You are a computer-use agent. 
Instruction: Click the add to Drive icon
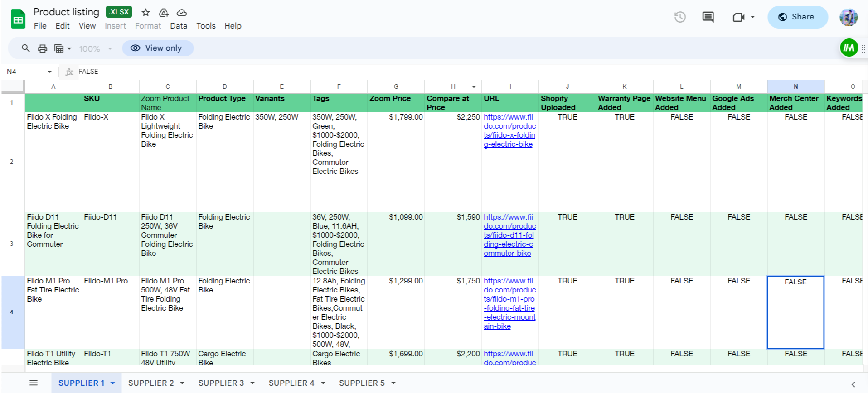[x=164, y=12]
